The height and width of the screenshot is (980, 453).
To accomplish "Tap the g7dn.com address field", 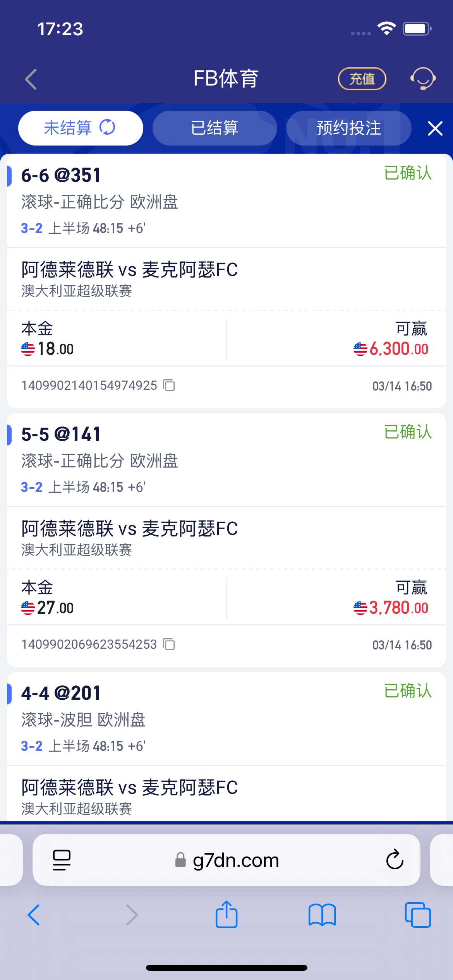I will pos(226,860).
